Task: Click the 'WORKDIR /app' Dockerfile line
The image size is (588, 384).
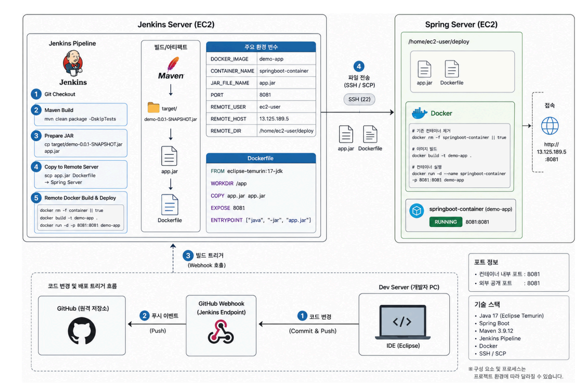Action: pyautogui.click(x=229, y=183)
